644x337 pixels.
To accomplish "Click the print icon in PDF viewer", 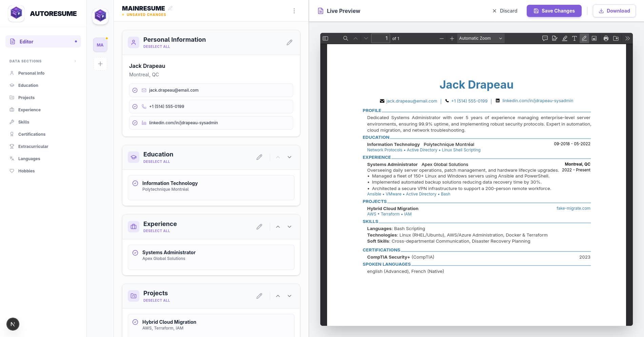I will click(606, 38).
